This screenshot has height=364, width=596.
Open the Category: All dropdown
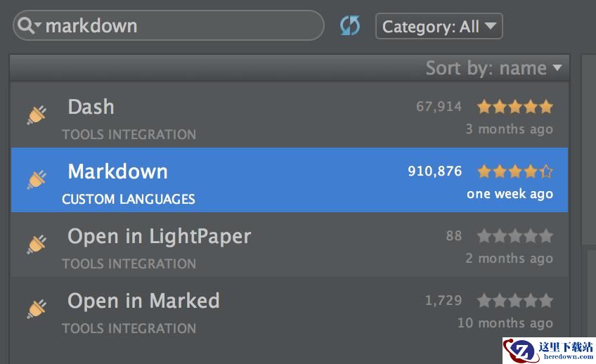click(439, 26)
